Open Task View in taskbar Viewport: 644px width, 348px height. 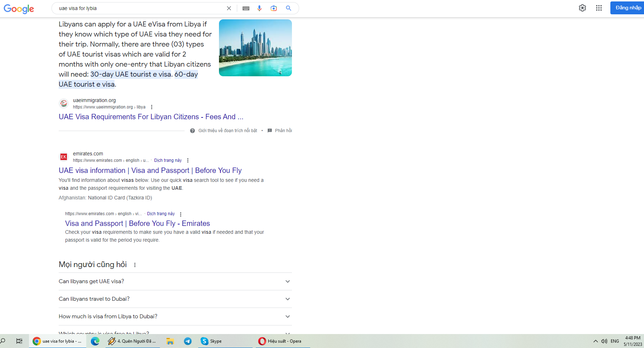pos(19,341)
